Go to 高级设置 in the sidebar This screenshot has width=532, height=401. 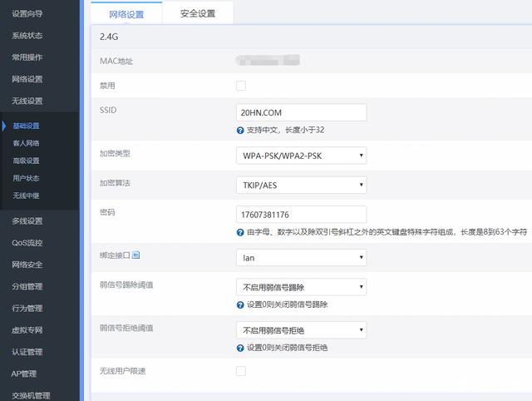click(x=26, y=161)
